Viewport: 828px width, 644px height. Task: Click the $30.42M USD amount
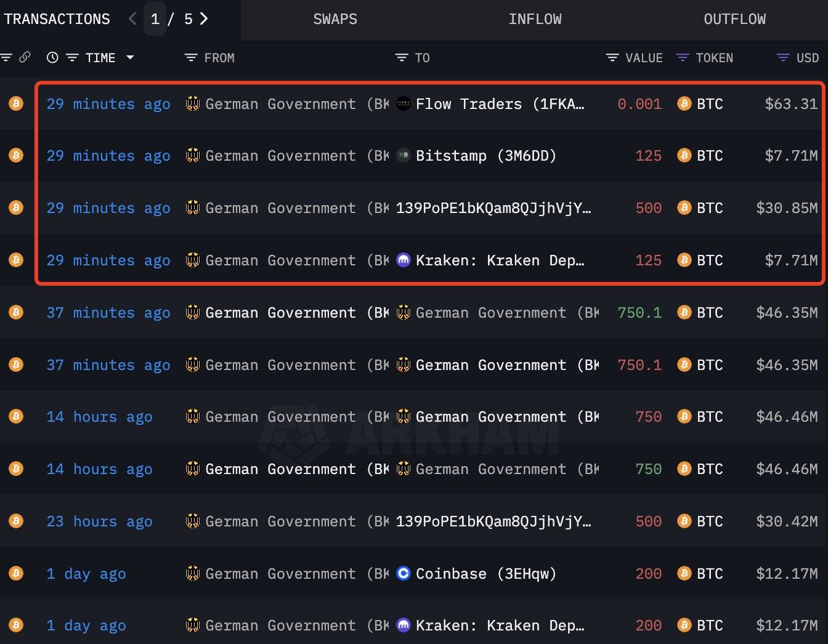(787, 521)
